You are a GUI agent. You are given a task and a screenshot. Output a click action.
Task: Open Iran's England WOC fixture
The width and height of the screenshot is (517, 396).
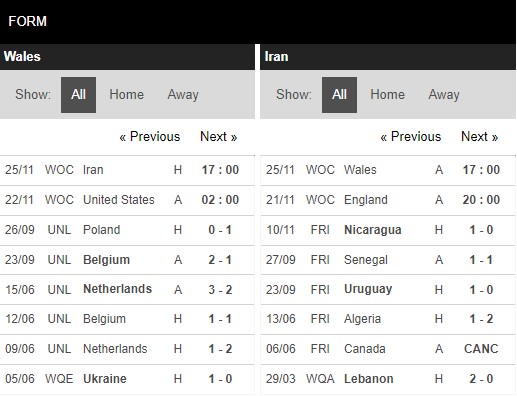388,200
